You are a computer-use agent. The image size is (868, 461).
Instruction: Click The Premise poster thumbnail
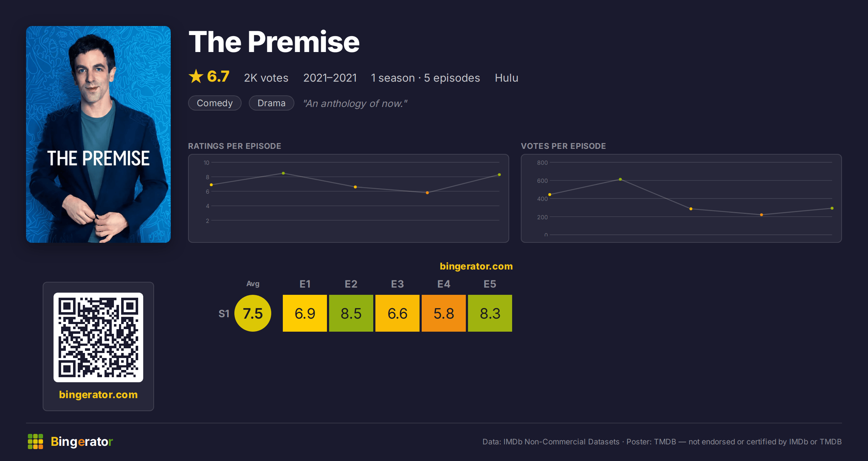point(98,134)
